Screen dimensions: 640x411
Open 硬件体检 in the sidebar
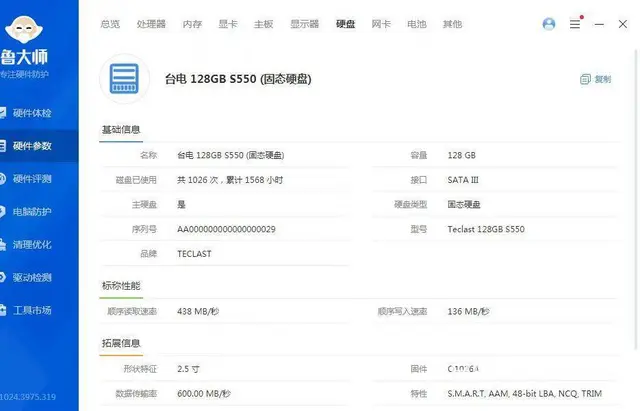point(32,113)
